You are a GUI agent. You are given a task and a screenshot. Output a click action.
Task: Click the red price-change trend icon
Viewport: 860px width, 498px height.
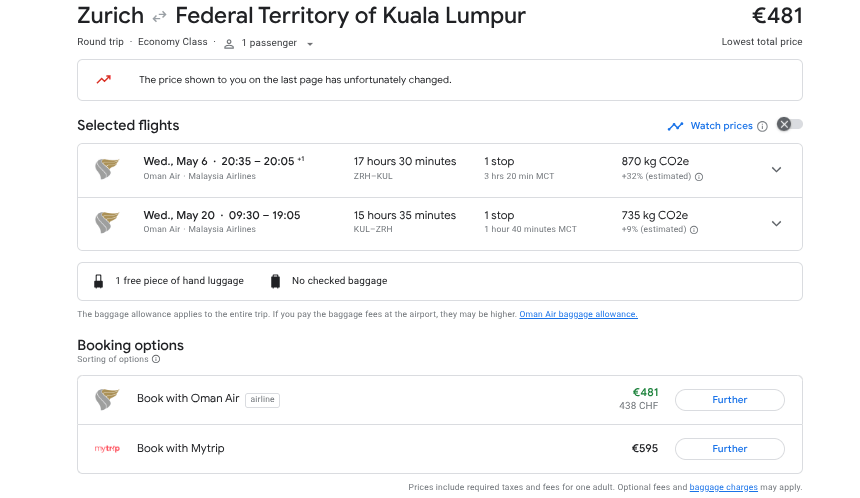click(104, 80)
